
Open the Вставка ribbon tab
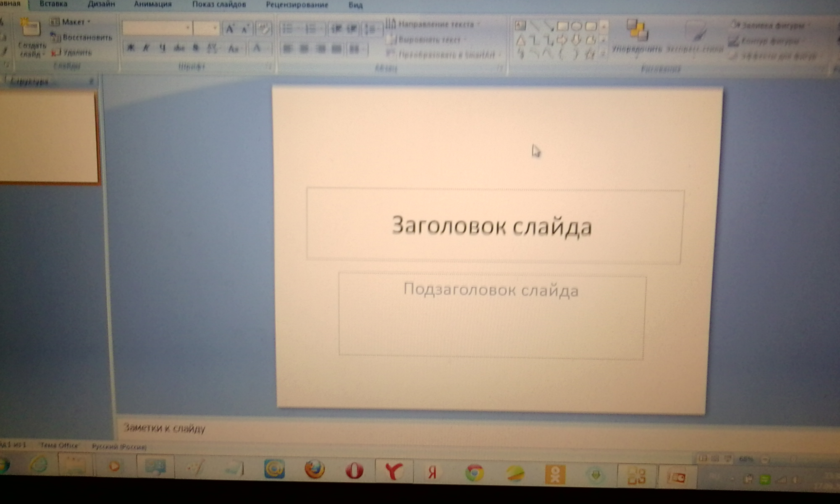tap(53, 4)
